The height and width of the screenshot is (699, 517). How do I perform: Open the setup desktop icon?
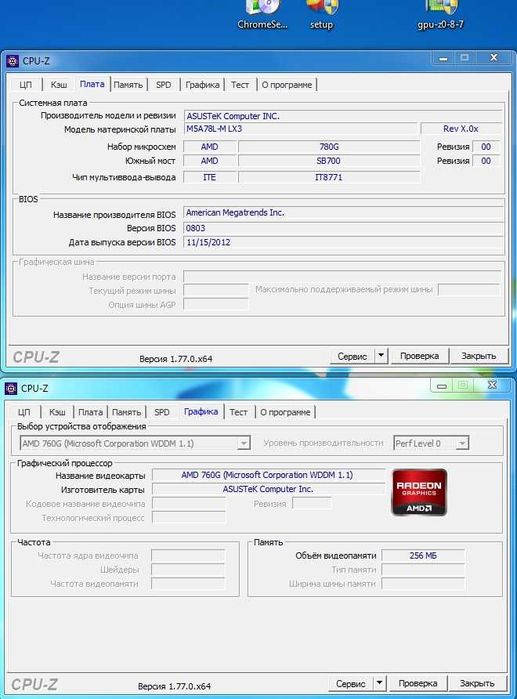tap(321, 16)
